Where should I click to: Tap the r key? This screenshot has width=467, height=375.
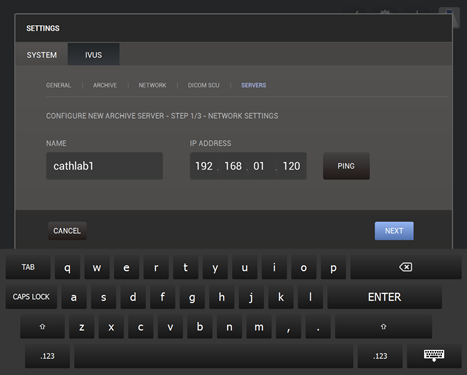pos(156,267)
